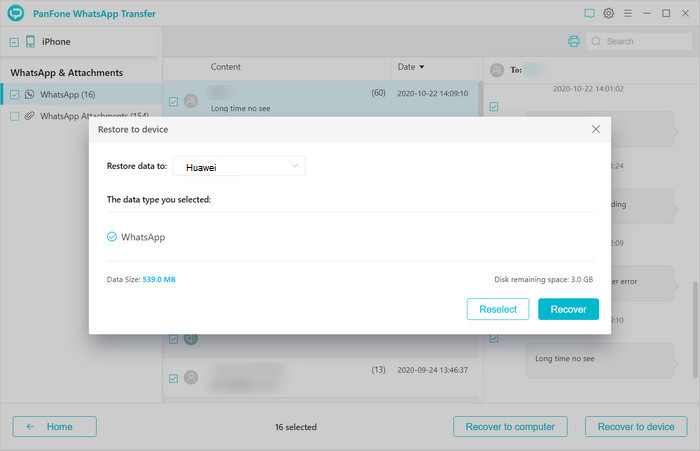The height and width of the screenshot is (451, 700).
Task: Click the iPhone device label
Action: (x=56, y=42)
